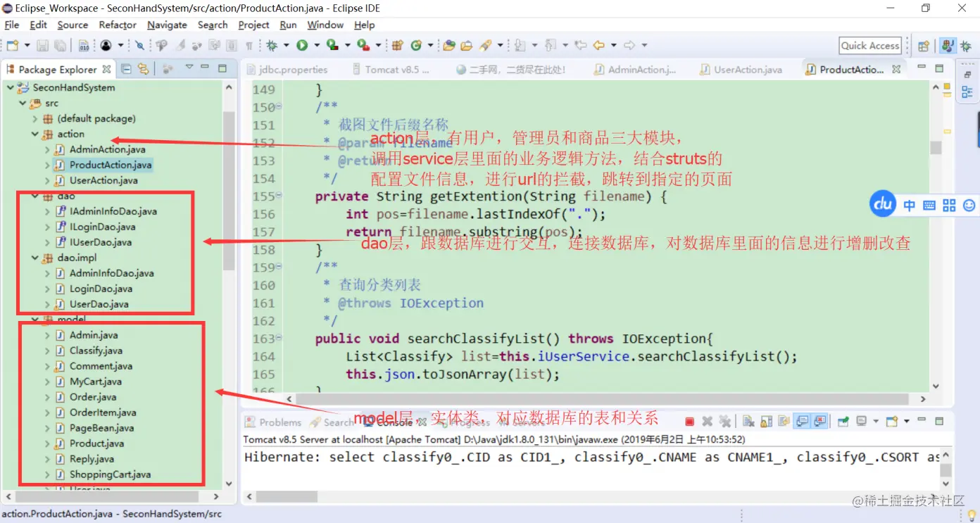The image size is (980, 523).
Task: Open the Project menu
Action: (x=253, y=25)
